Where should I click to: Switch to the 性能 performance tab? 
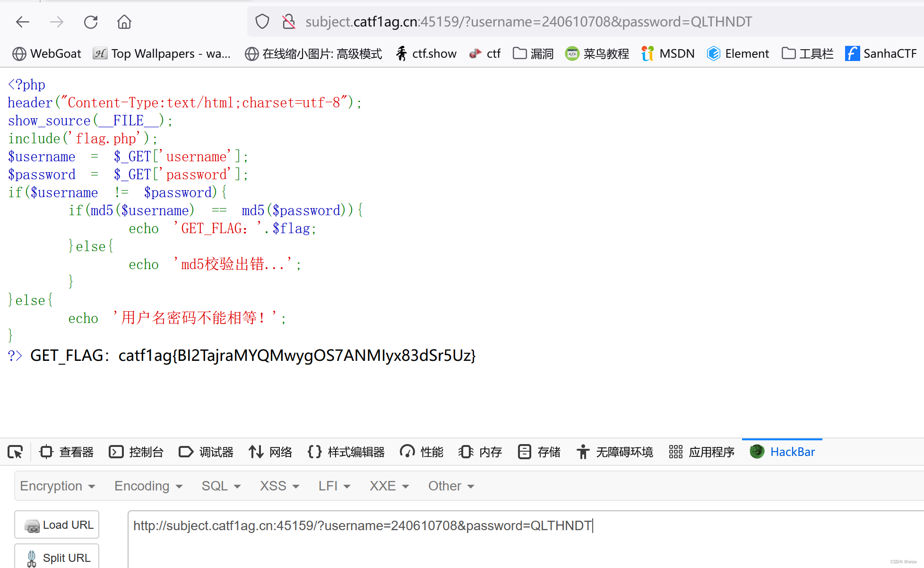(x=422, y=452)
